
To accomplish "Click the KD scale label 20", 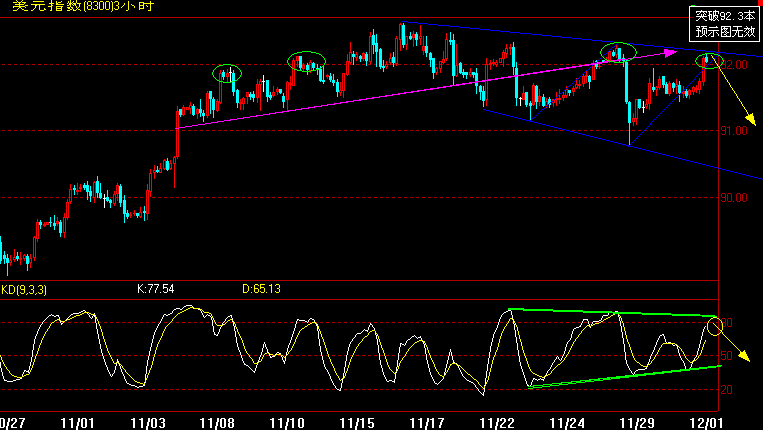I will 727,390.
